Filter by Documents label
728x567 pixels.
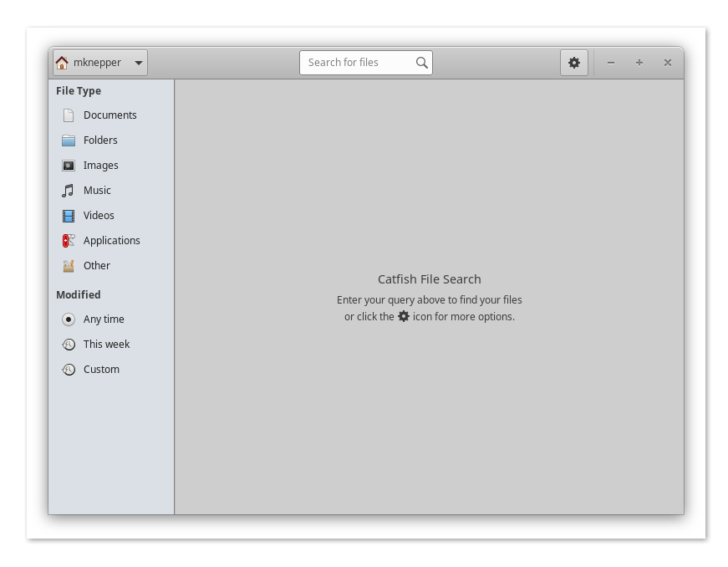point(110,115)
